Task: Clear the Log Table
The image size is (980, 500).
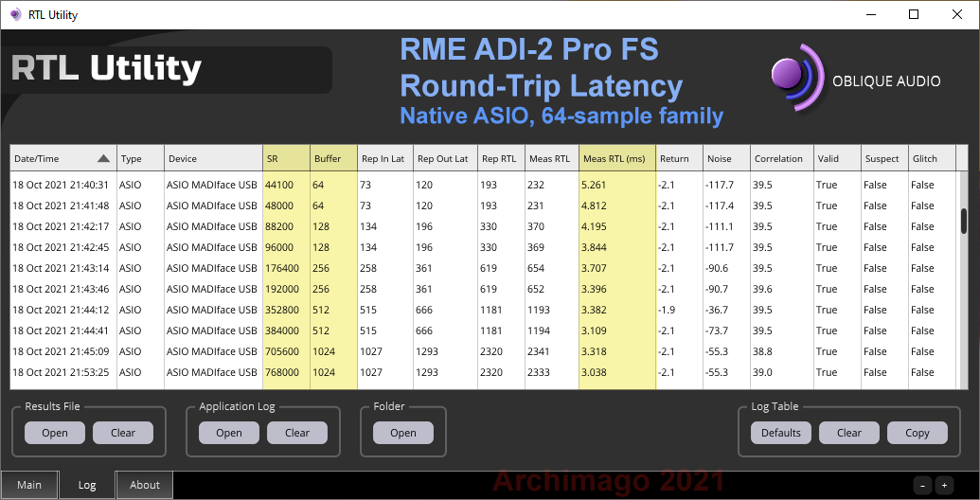Action: coord(848,433)
